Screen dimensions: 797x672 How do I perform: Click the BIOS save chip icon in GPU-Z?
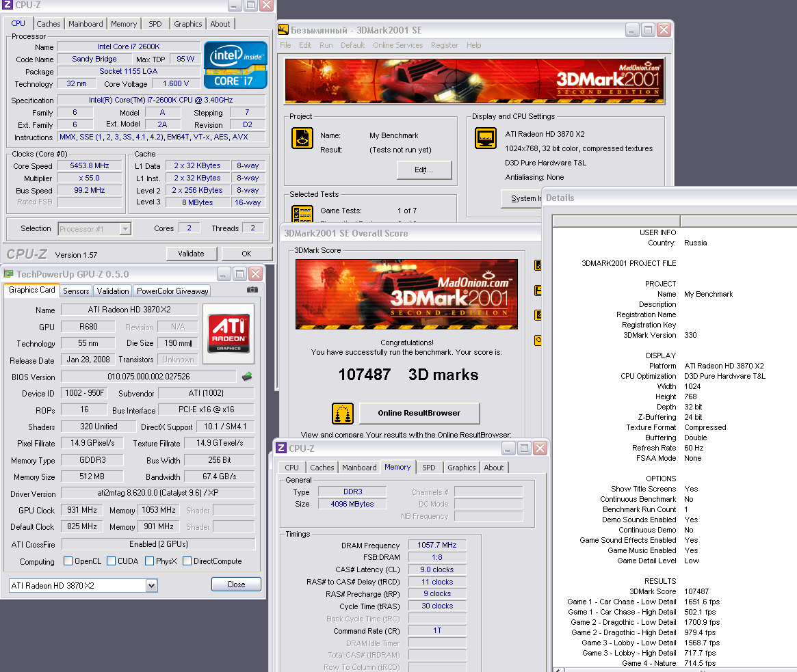point(247,377)
